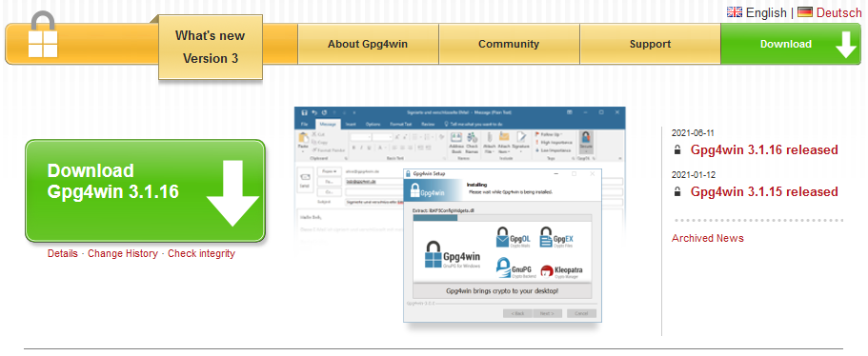The height and width of the screenshot is (356, 868).
Task: Open the What's new Version 3 tab
Action: 211,48
